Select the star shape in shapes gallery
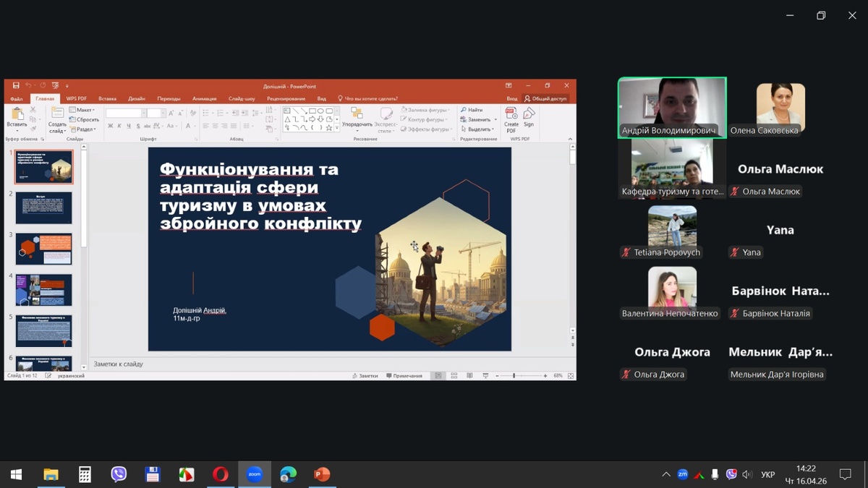The height and width of the screenshot is (488, 868). click(329, 128)
